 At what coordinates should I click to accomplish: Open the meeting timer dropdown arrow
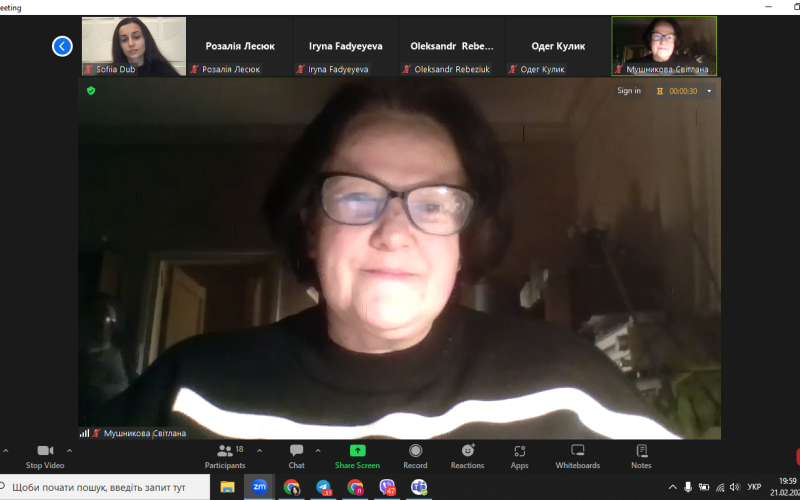709,91
